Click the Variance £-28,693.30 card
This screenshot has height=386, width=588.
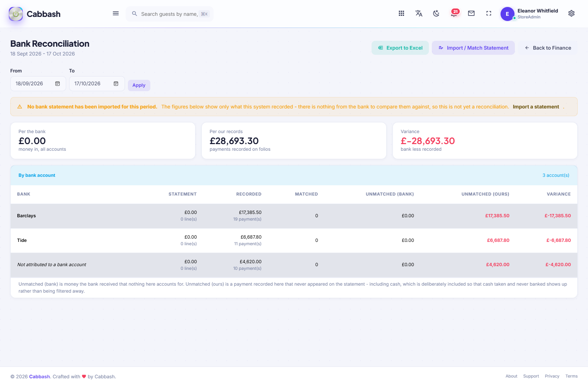click(485, 141)
